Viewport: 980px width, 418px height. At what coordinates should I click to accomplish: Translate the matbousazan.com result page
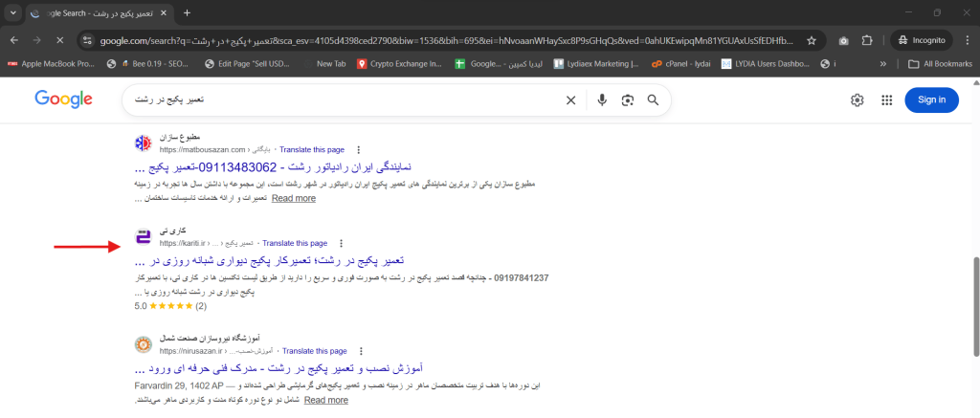coord(312,150)
